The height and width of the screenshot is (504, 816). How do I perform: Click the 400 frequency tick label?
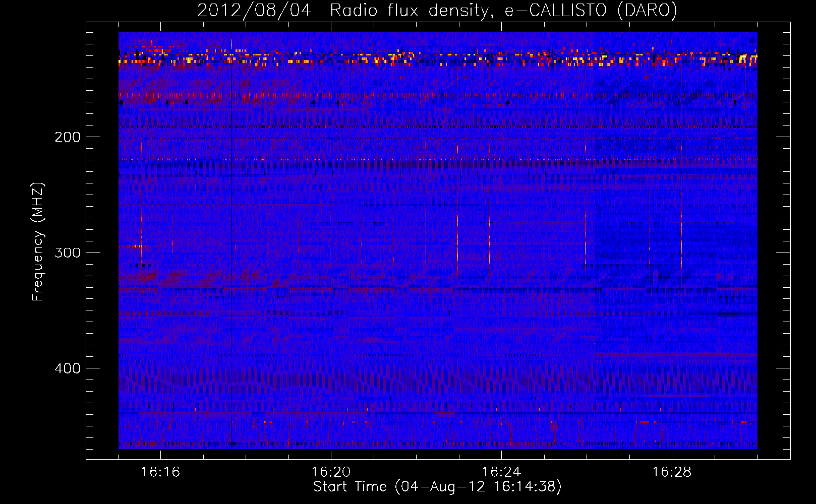point(68,368)
